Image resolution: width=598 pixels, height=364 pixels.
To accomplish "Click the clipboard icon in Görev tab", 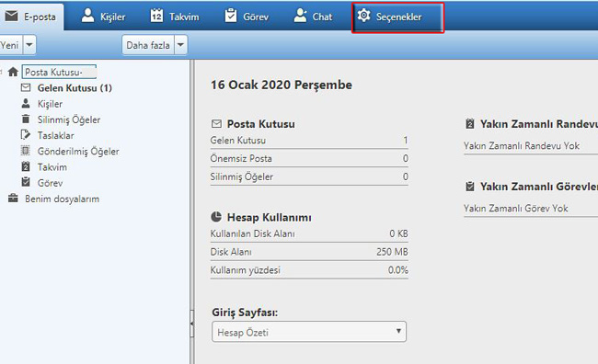I will pyautogui.click(x=231, y=16).
